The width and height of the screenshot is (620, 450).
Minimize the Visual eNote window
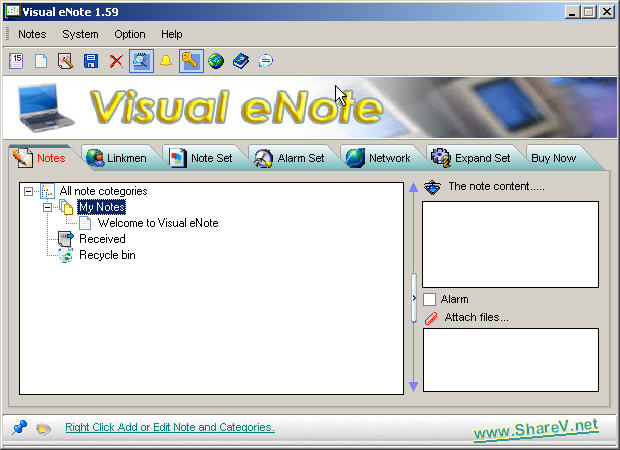tap(572, 12)
